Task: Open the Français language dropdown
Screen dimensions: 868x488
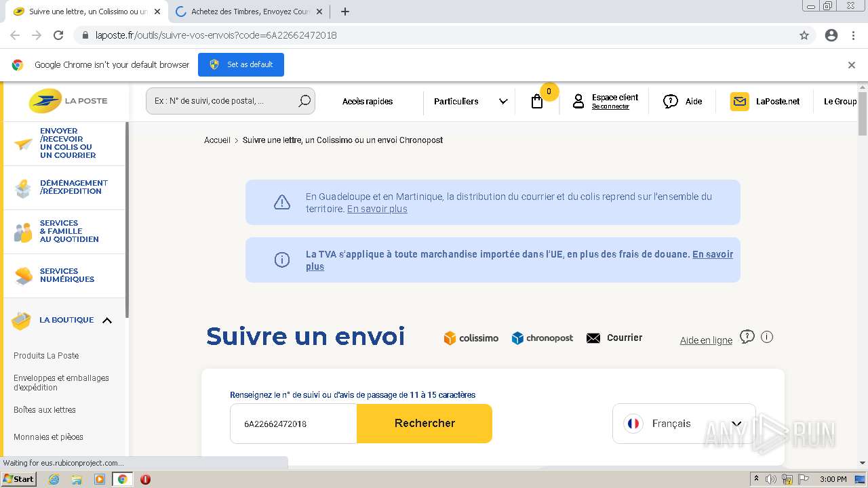Action: click(x=684, y=424)
